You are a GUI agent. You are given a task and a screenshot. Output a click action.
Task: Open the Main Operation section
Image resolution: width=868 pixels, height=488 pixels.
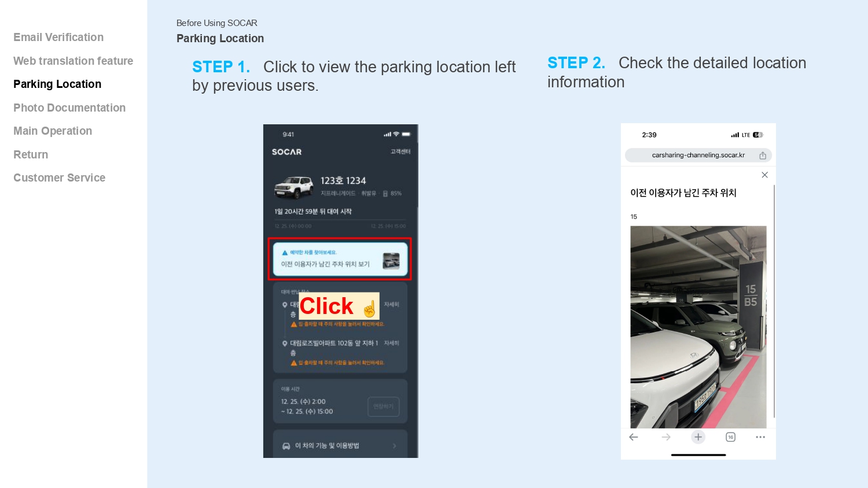click(x=53, y=131)
